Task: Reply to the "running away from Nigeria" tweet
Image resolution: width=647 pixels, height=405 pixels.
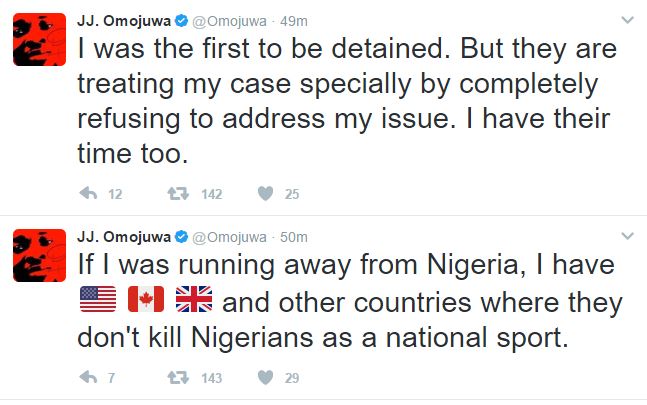Action: 86,378
